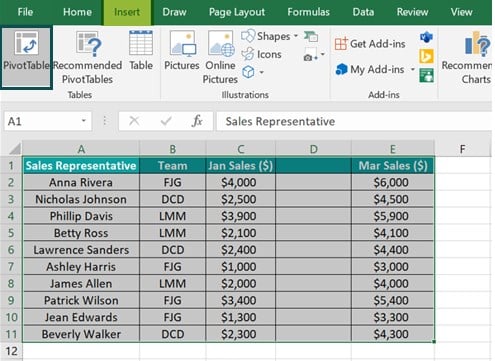Select row 6 header

11,250
